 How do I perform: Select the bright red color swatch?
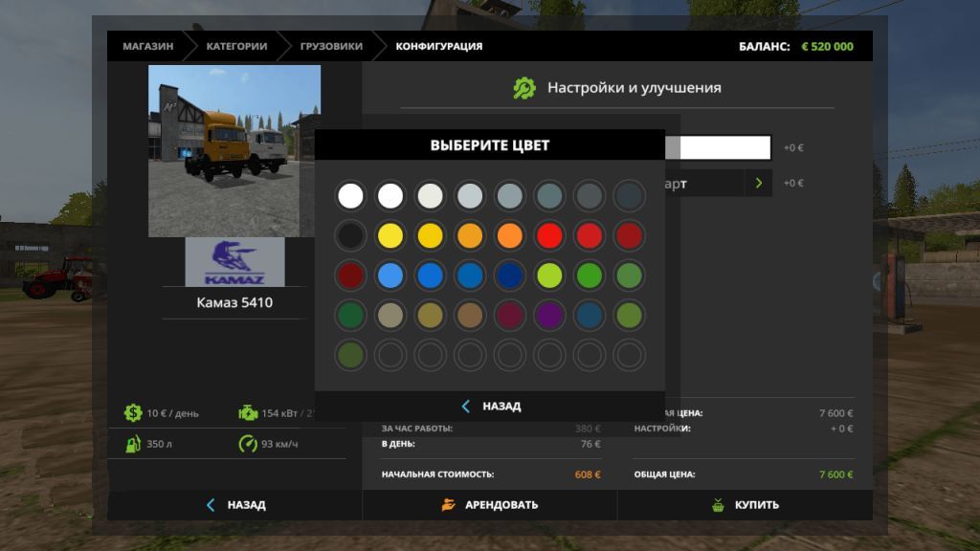pos(549,235)
